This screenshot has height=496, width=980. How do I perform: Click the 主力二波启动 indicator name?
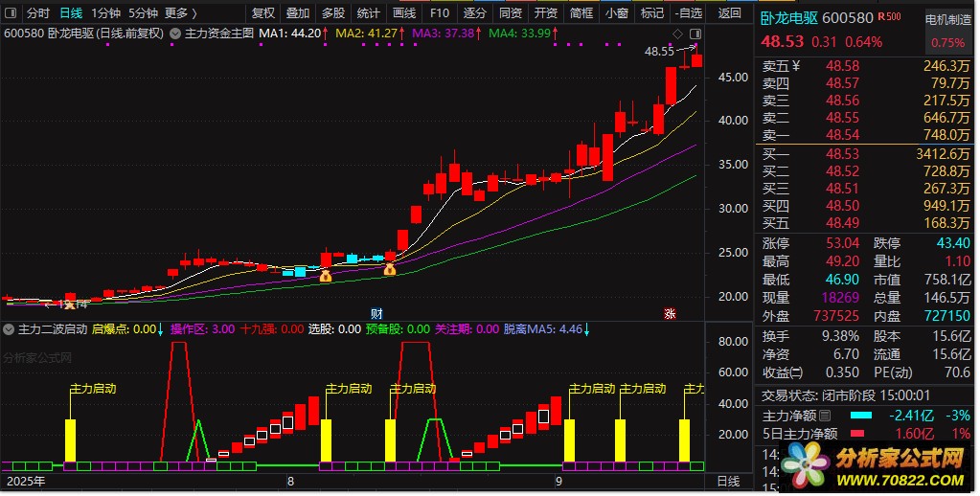53,329
